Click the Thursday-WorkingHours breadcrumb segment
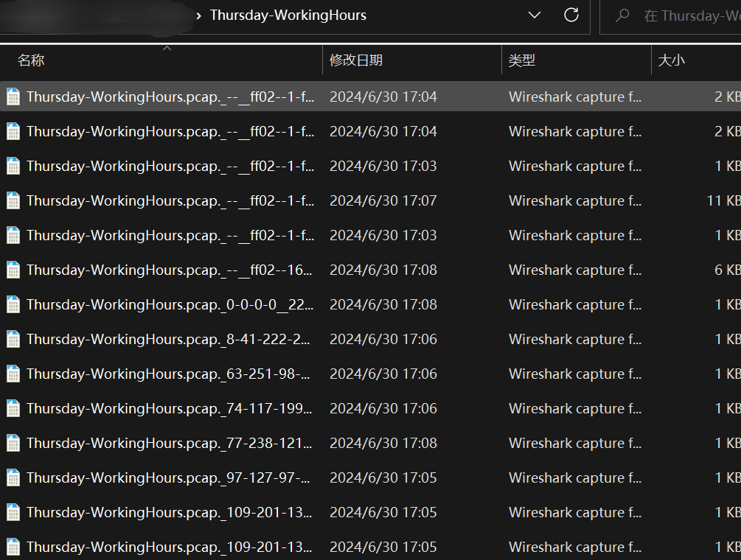741x560 pixels. 288,15
